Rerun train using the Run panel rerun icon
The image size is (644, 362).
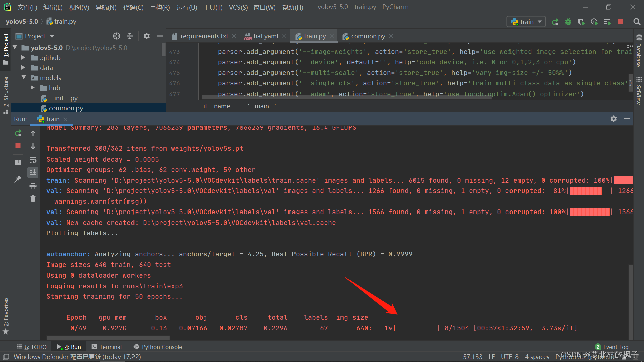(18, 133)
